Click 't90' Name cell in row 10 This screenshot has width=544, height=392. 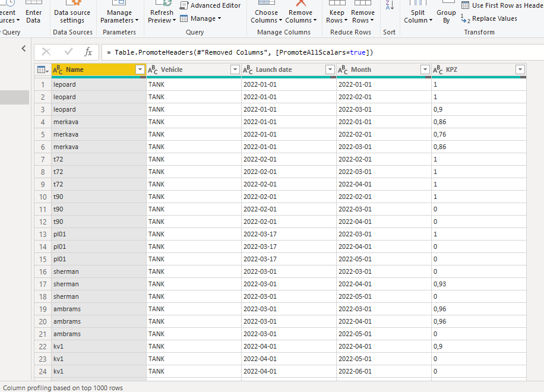[x=99, y=197]
